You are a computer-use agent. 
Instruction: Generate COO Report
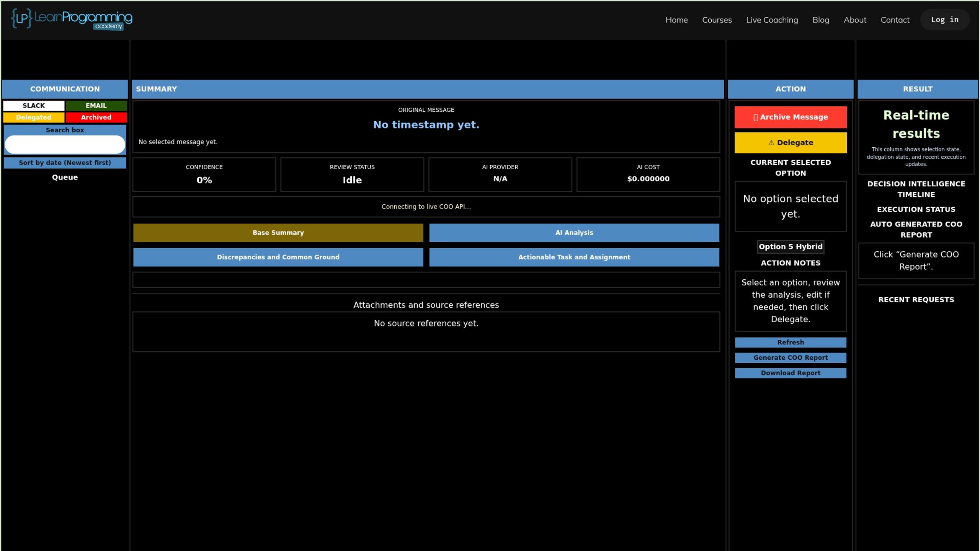tap(791, 358)
